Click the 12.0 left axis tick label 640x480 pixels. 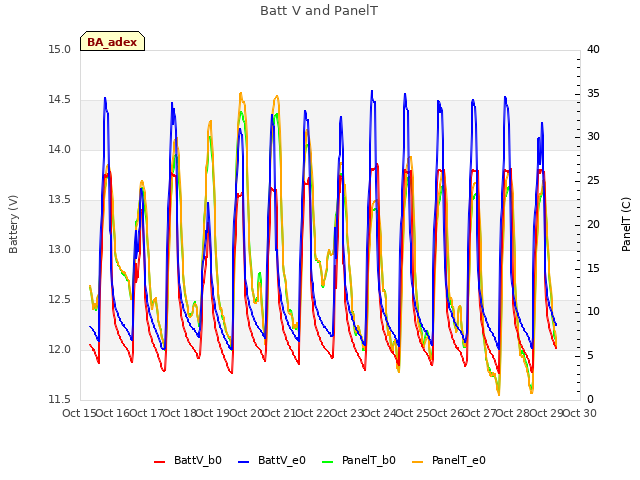point(60,350)
